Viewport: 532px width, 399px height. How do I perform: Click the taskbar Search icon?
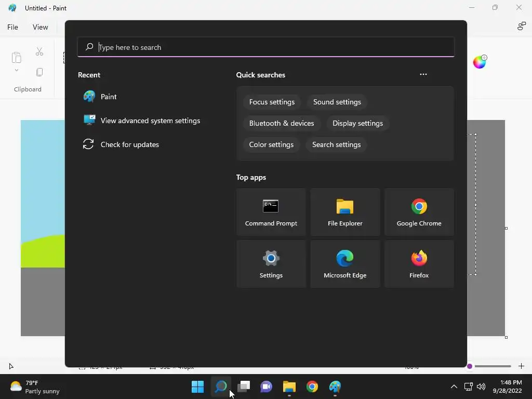click(221, 387)
